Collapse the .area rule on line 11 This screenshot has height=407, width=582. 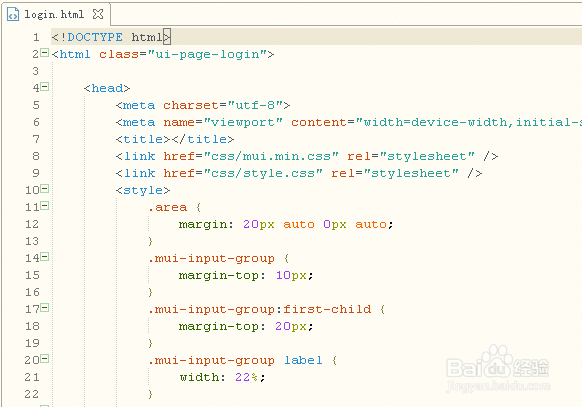(x=45, y=206)
